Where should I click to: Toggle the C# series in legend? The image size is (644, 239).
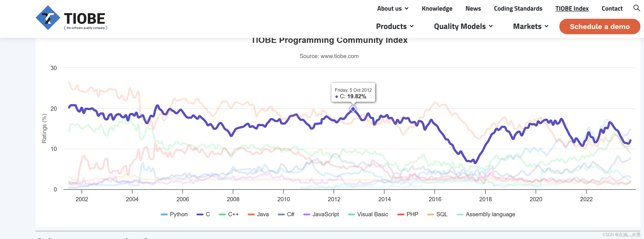point(286,214)
